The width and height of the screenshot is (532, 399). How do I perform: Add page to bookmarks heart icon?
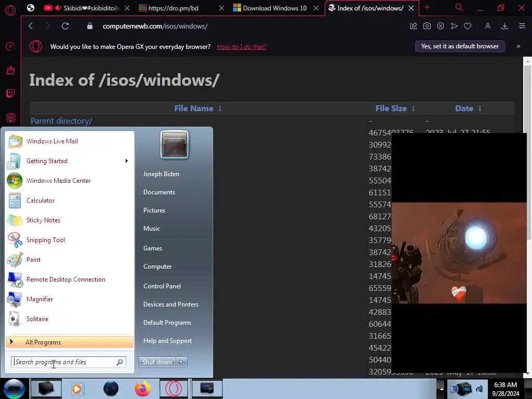point(468,26)
